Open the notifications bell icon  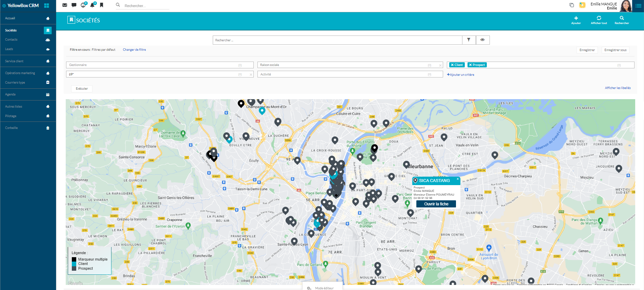(x=92, y=5)
